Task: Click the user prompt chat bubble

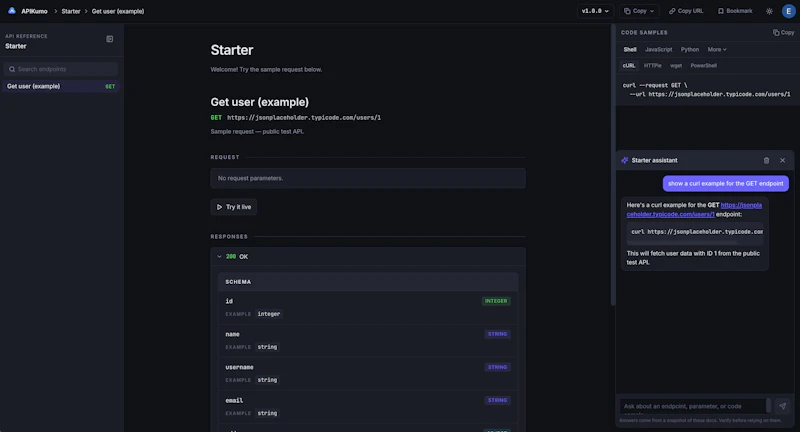Action: coord(726,184)
